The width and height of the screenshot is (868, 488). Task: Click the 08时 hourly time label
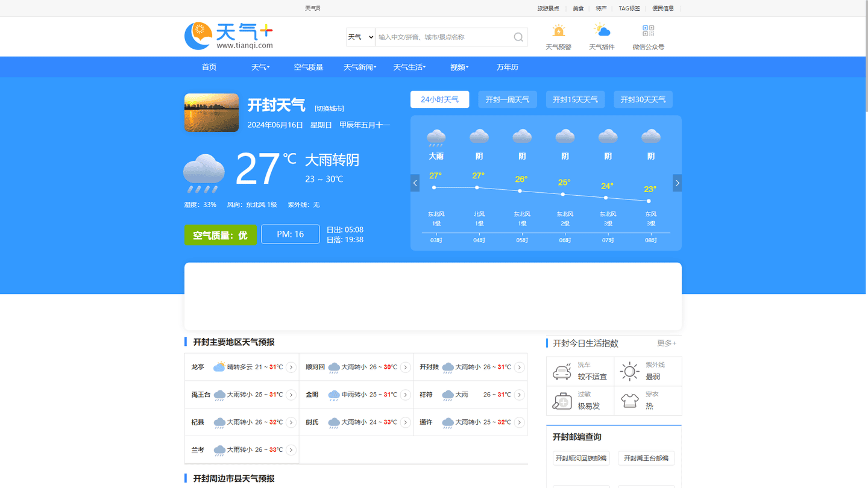click(651, 240)
